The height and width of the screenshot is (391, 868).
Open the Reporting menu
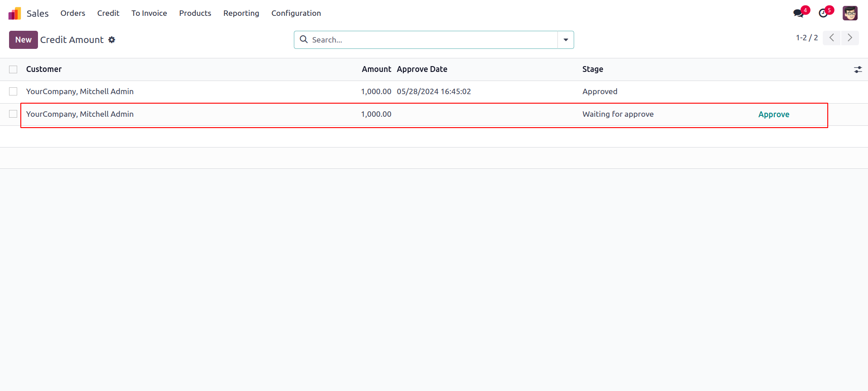pos(241,14)
